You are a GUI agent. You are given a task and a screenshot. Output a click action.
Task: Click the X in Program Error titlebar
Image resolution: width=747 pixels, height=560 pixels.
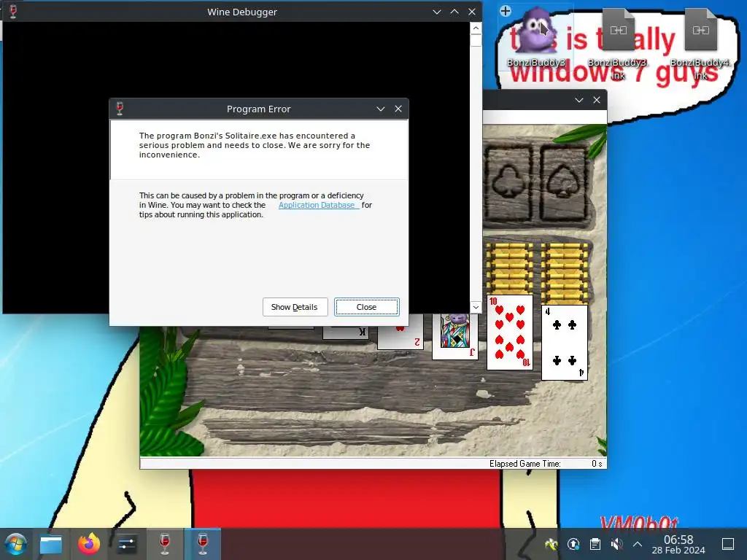click(x=398, y=109)
